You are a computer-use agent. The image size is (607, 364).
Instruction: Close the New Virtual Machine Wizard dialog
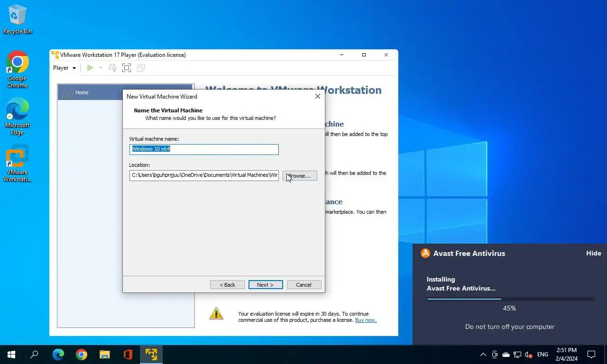(x=318, y=96)
